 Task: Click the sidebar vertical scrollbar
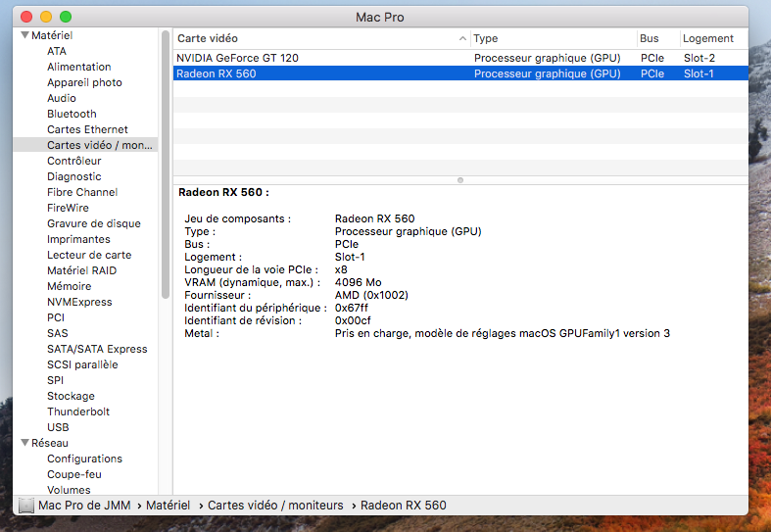[x=166, y=165]
